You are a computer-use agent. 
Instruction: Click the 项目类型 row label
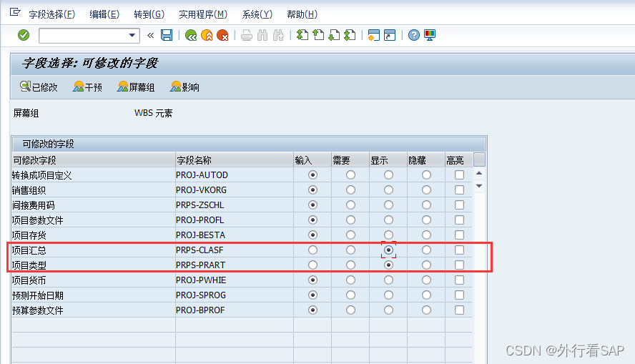coord(29,265)
